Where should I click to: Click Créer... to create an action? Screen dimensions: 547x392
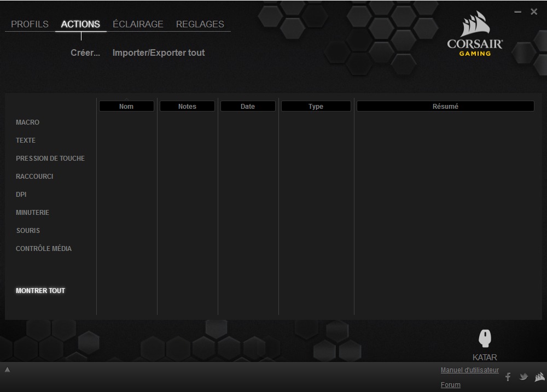tap(85, 53)
